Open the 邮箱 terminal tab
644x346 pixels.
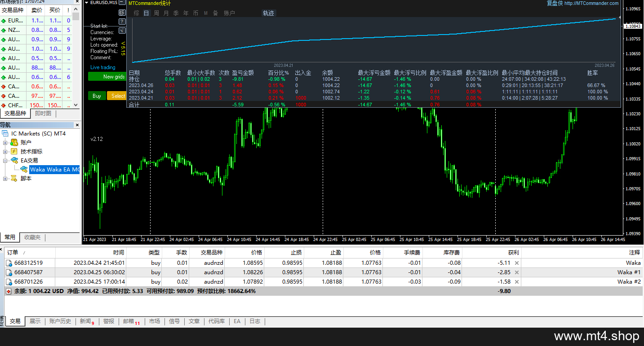click(x=131, y=321)
